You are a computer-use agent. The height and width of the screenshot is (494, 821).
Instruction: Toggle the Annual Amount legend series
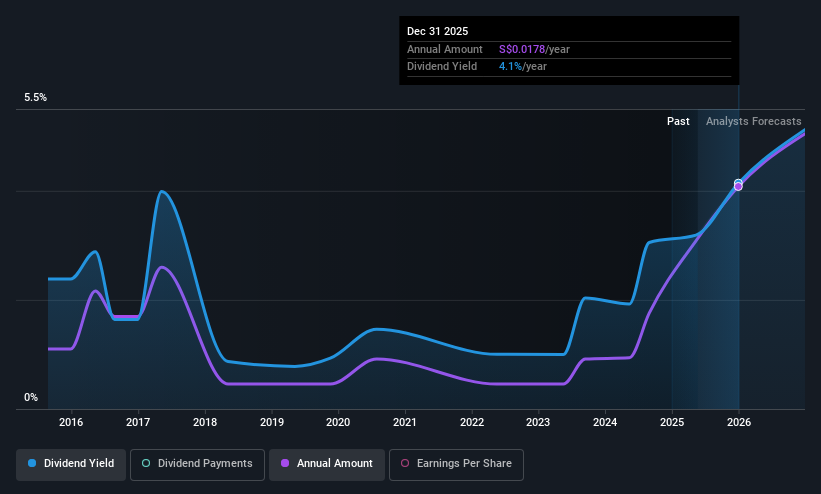tap(327, 464)
